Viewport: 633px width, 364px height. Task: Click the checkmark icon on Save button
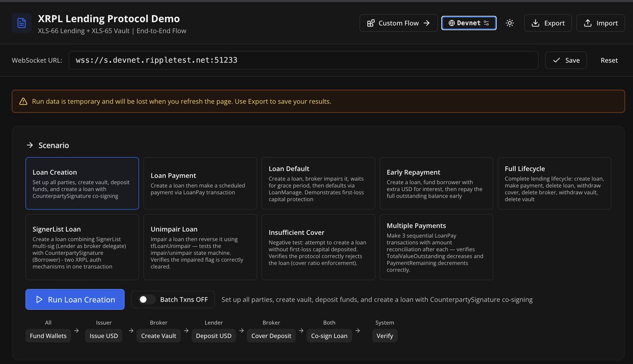pos(556,60)
